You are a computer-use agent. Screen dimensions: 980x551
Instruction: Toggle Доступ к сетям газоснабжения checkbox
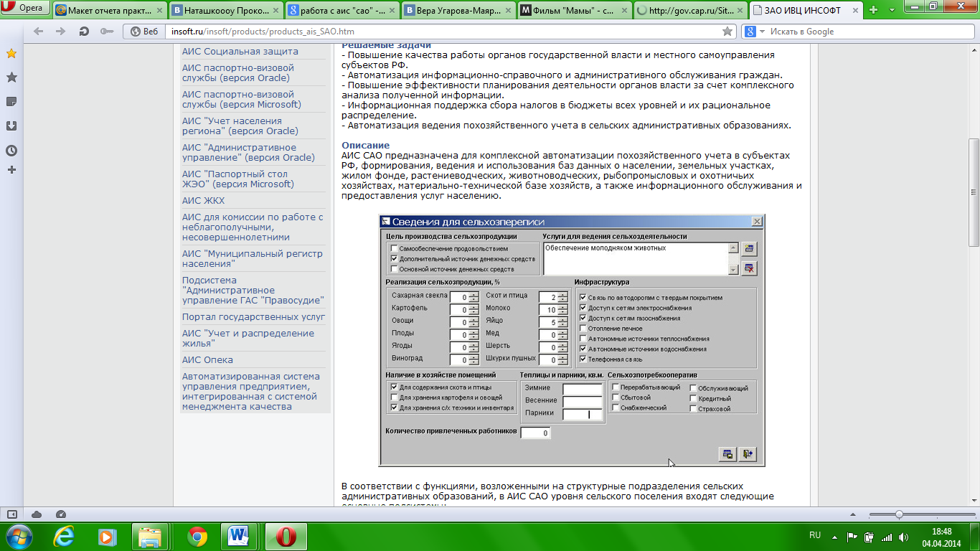[583, 318]
